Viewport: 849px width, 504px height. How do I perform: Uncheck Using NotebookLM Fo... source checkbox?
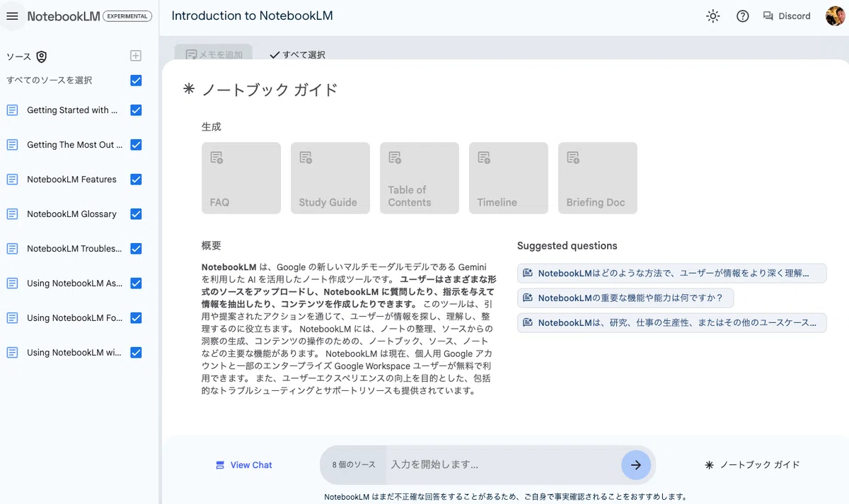pos(136,318)
